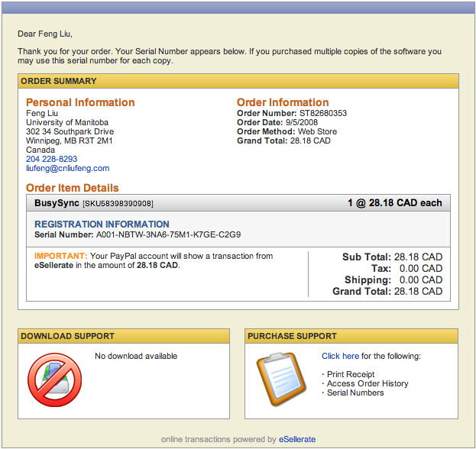Click the clipboard purchase support icon

(x=281, y=380)
